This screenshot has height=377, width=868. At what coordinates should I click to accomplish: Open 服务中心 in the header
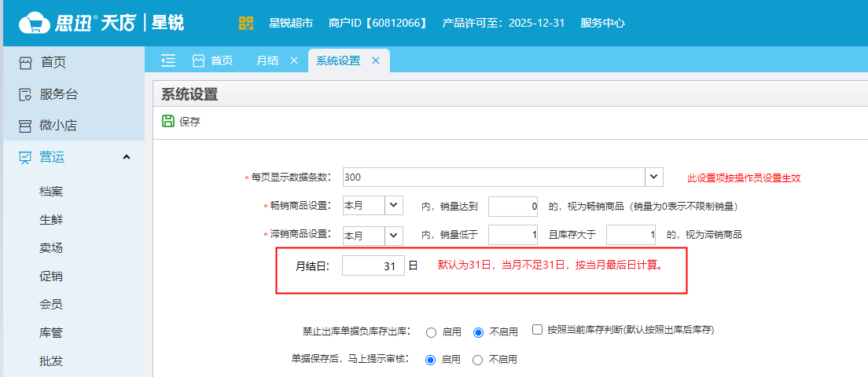coord(603,23)
